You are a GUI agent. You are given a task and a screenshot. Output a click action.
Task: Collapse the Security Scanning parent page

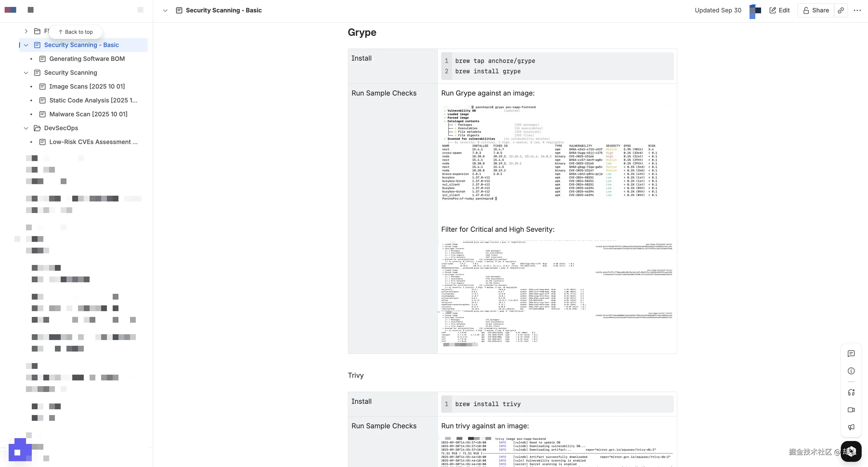26,73
